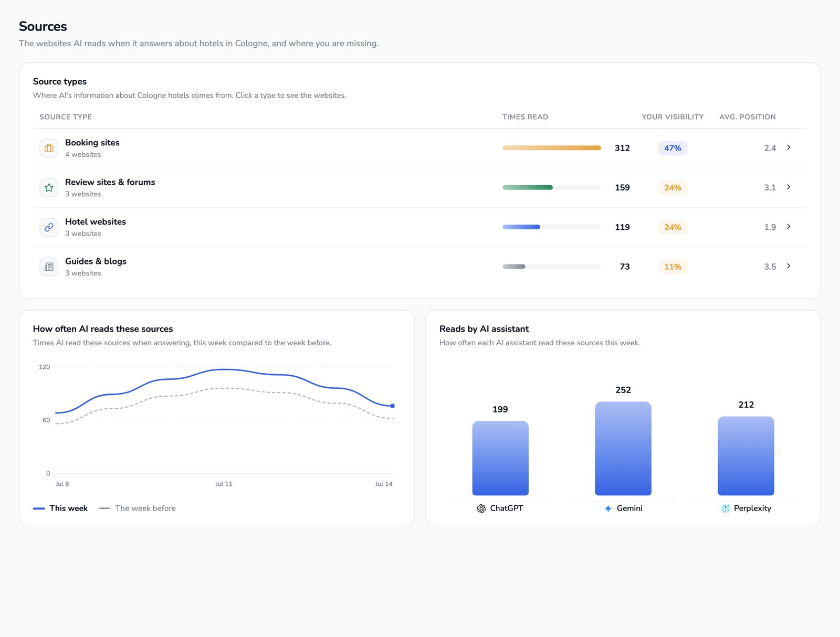Click the Hotel websites link icon
The height and width of the screenshot is (637, 840).
pyautogui.click(x=49, y=227)
